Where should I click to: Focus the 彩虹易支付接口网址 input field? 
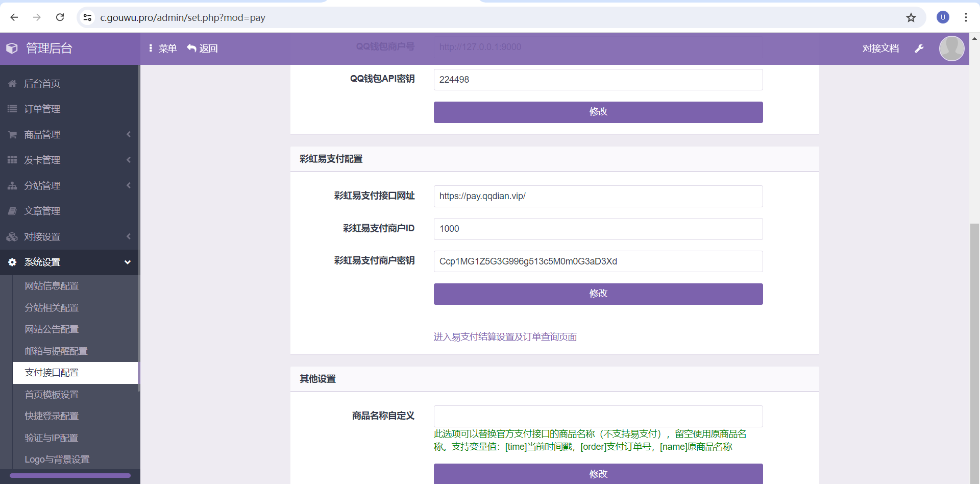click(598, 196)
